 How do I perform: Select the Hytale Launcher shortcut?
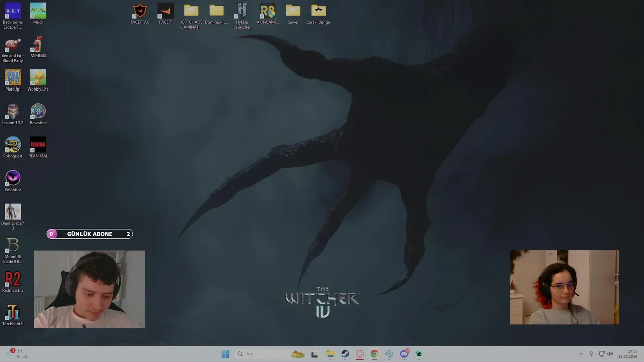pyautogui.click(x=242, y=16)
